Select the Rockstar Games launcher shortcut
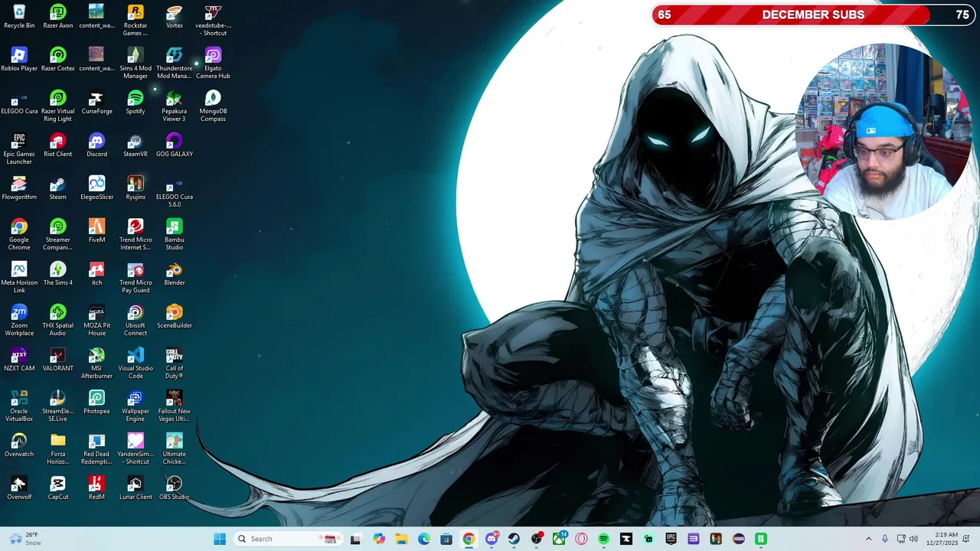Screen dimensions: 980x551 pyautogui.click(x=136, y=21)
